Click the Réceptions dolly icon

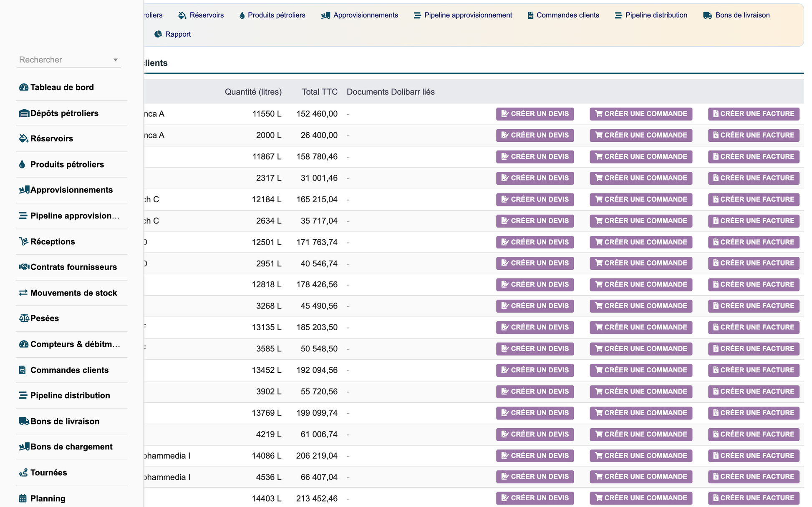click(x=24, y=241)
